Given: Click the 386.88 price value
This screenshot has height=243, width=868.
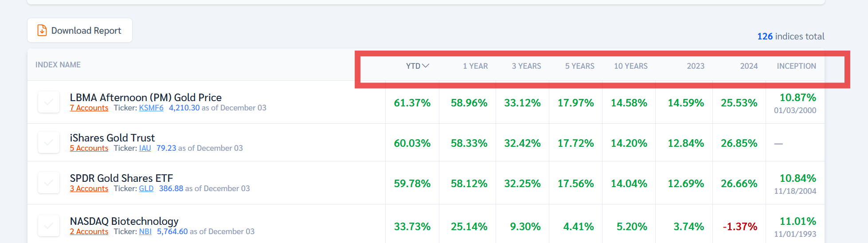Looking at the screenshot, I should click(171, 188).
